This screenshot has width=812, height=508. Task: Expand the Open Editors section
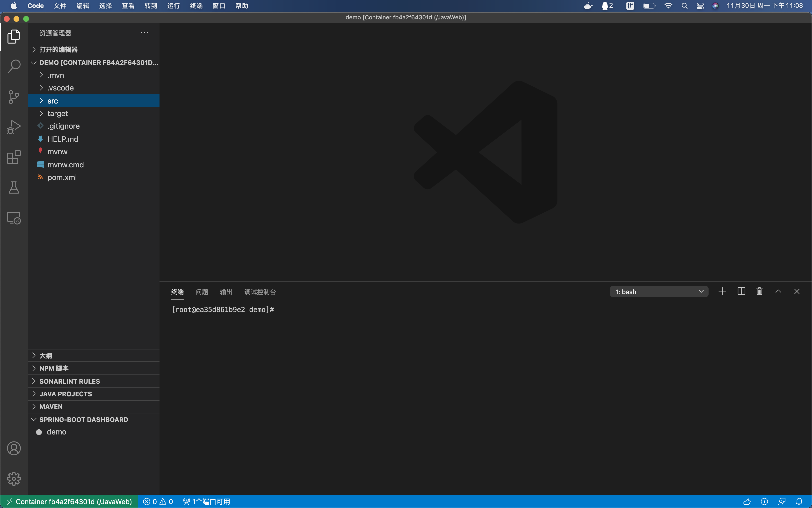tap(94, 49)
